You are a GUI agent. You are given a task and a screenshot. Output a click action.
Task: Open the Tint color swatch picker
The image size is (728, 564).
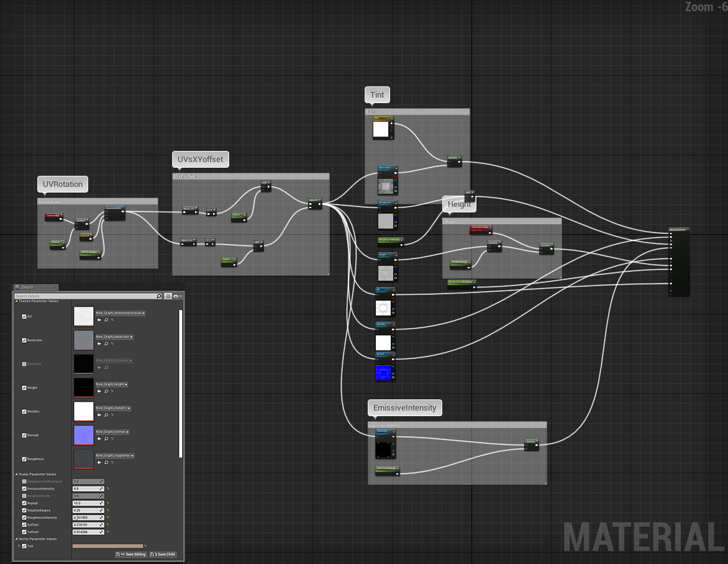[x=107, y=546]
